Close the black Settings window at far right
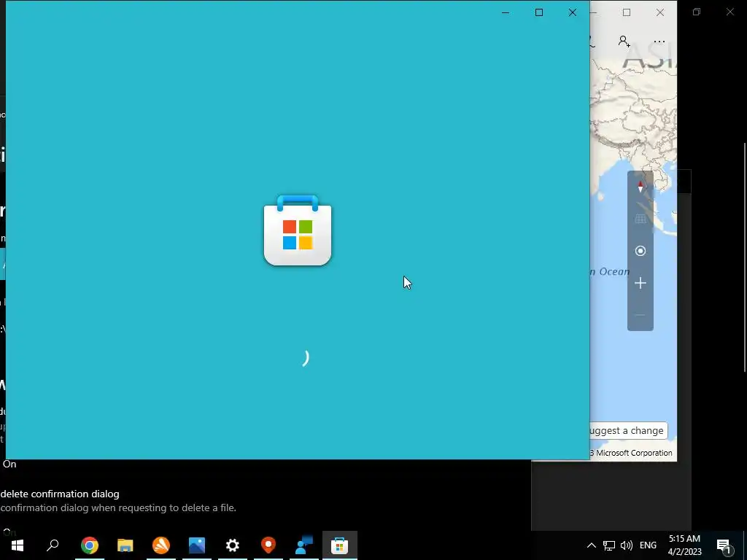 tap(729, 12)
